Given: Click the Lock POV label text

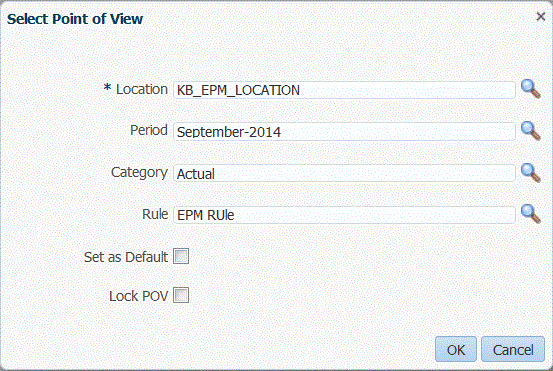Looking at the screenshot, I should (139, 296).
